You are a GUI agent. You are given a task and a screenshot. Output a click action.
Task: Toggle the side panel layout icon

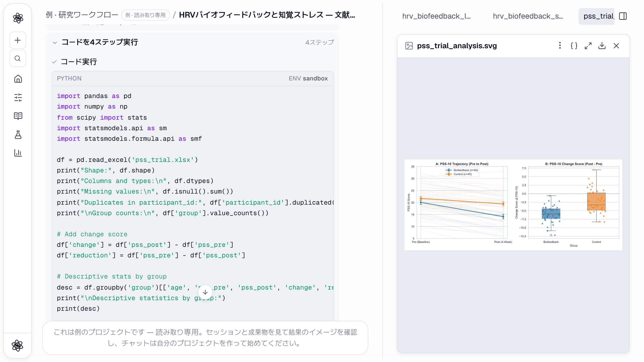pos(623,16)
